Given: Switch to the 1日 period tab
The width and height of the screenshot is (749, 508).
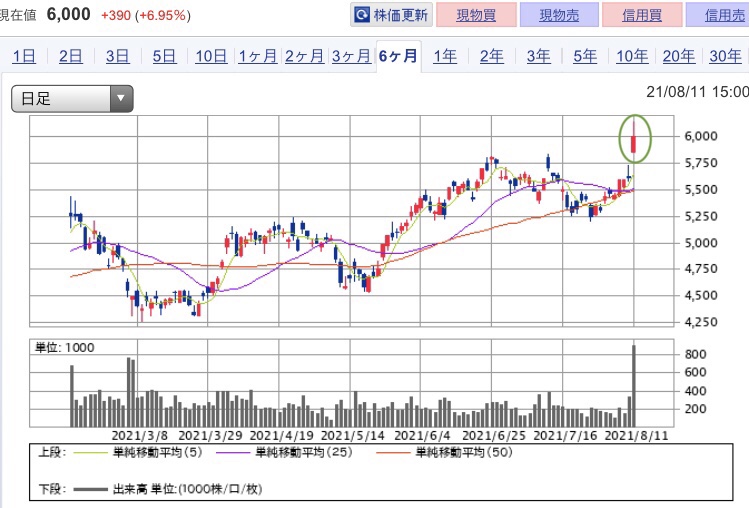Looking at the screenshot, I should pos(24,56).
